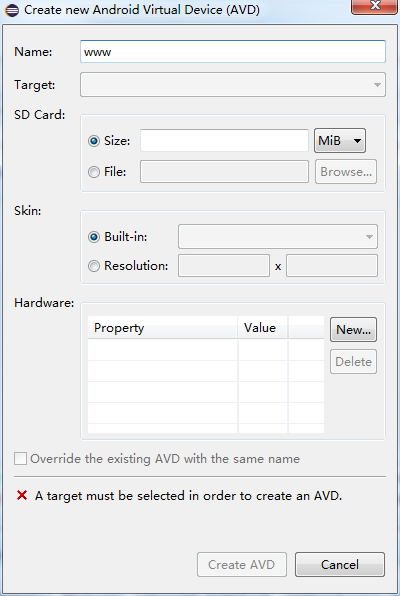The height and width of the screenshot is (596, 400).
Task: Open the MiB size unit dropdown
Action: (x=340, y=141)
